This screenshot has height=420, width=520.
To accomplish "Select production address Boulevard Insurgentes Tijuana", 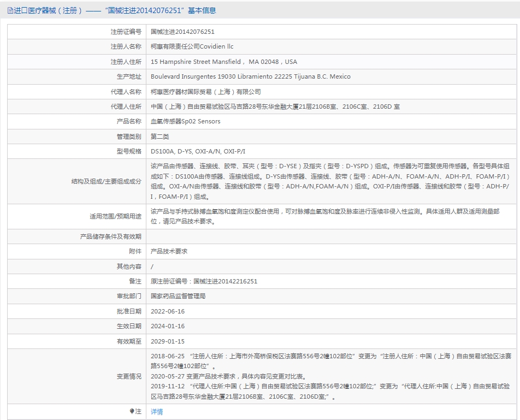I will coord(250,76).
